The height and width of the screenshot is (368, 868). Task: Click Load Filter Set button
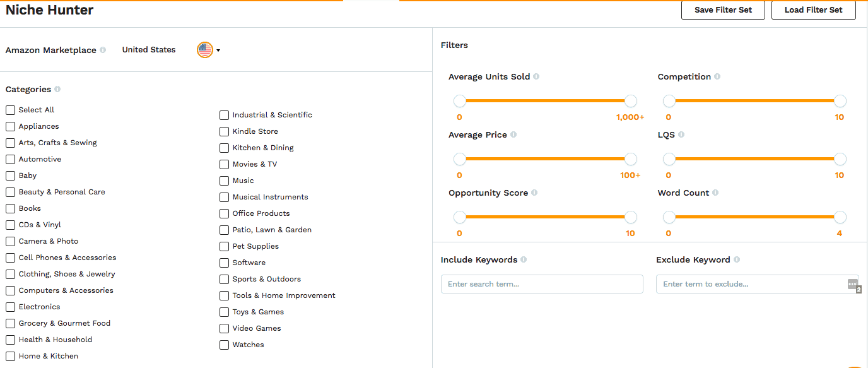click(813, 10)
